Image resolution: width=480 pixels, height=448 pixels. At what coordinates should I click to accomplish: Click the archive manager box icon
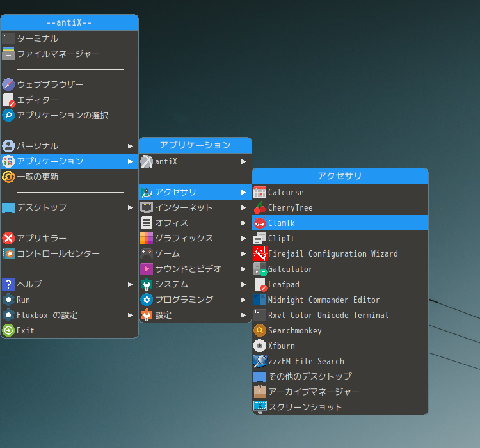tap(260, 392)
